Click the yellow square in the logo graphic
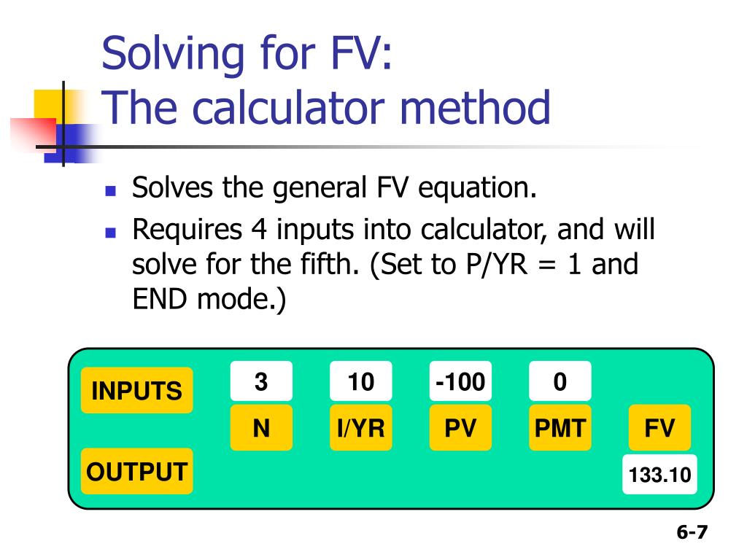This screenshot has height=560, width=747. pyautogui.click(x=48, y=105)
